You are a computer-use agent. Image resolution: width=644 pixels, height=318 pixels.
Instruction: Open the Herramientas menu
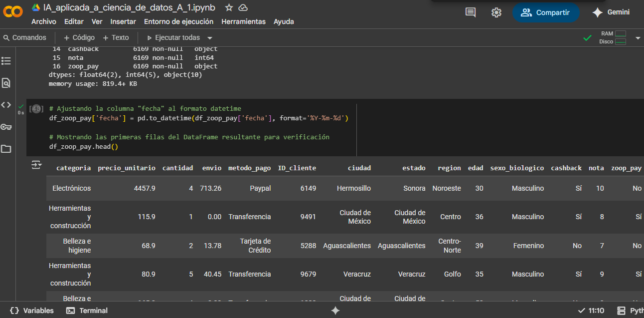coord(243,21)
